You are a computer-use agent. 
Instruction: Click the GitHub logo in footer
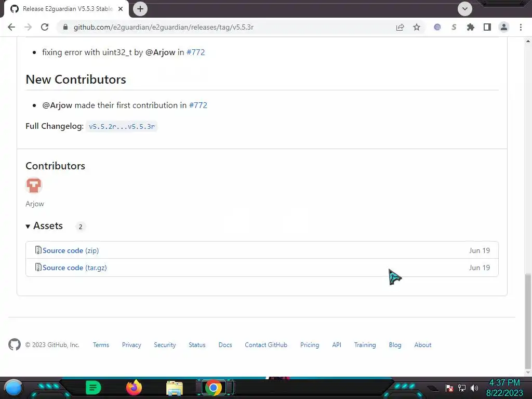(14, 345)
